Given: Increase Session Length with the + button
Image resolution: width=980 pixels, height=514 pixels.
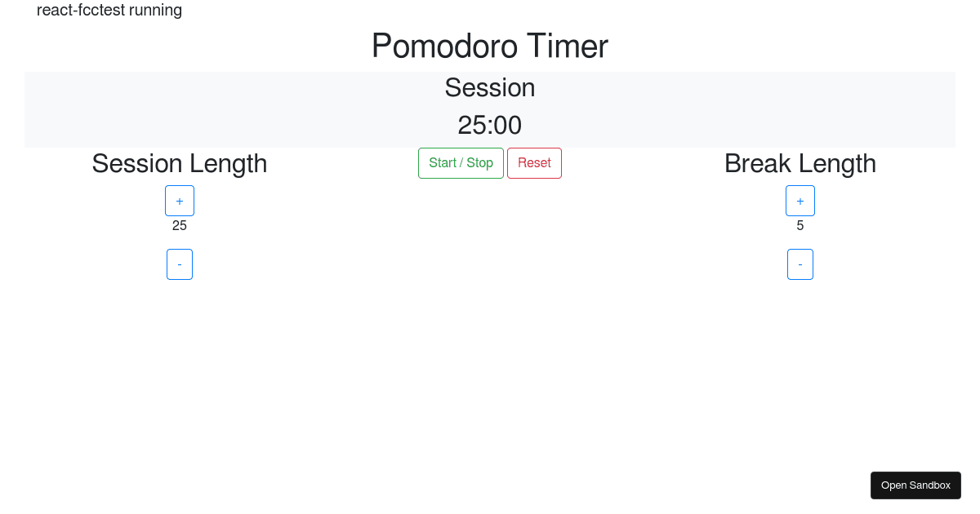Looking at the screenshot, I should [180, 200].
